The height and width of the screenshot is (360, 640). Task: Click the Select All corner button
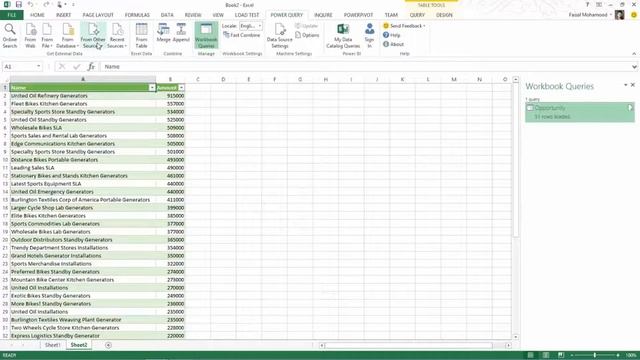(x=5, y=79)
